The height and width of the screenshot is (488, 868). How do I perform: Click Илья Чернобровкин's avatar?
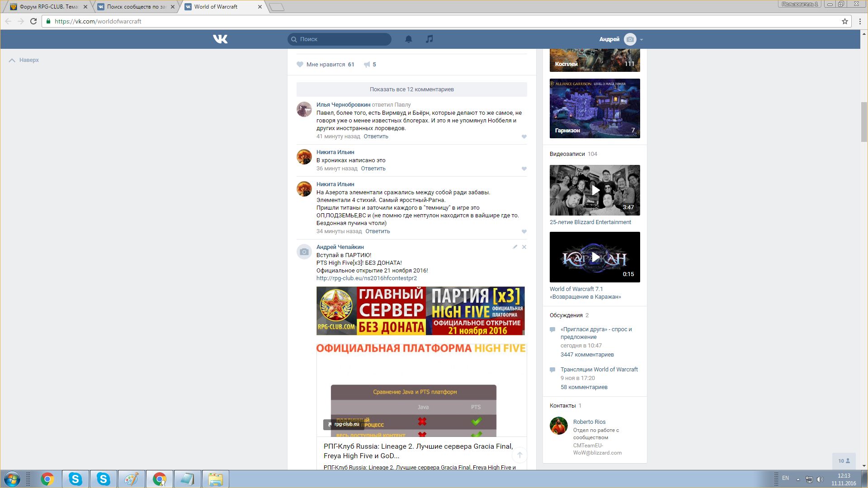point(304,109)
